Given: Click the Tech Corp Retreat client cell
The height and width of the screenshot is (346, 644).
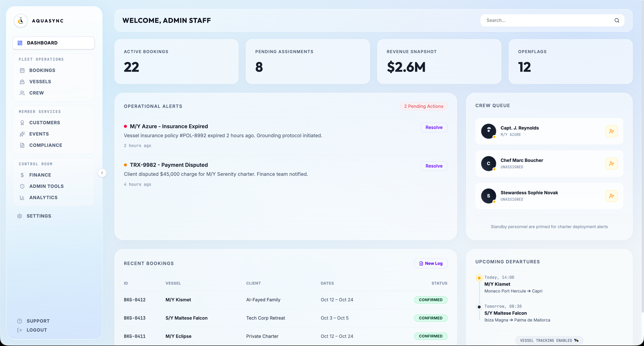Looking at the screenshot, I should point(266,318).
